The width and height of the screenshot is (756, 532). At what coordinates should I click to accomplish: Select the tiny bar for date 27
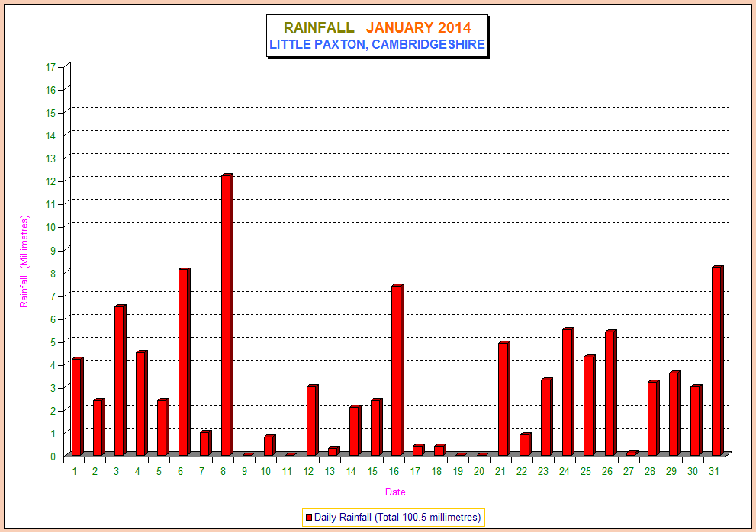click(x=632, y=453)
